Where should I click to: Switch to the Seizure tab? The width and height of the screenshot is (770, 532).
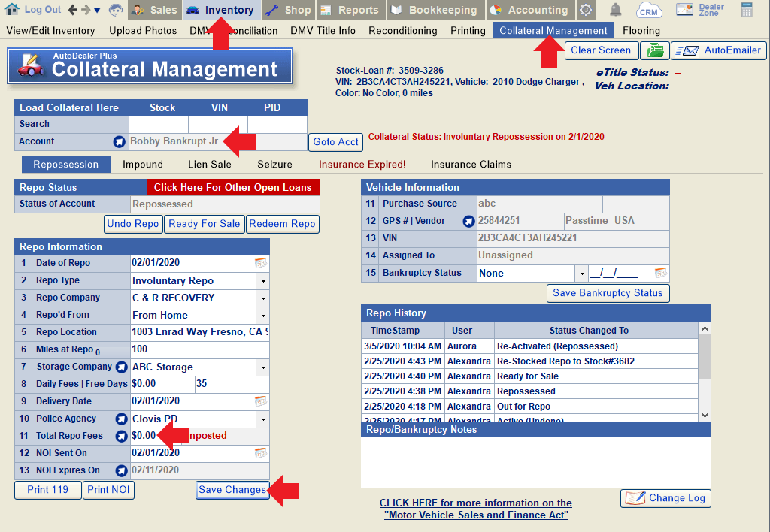point(274,165)
